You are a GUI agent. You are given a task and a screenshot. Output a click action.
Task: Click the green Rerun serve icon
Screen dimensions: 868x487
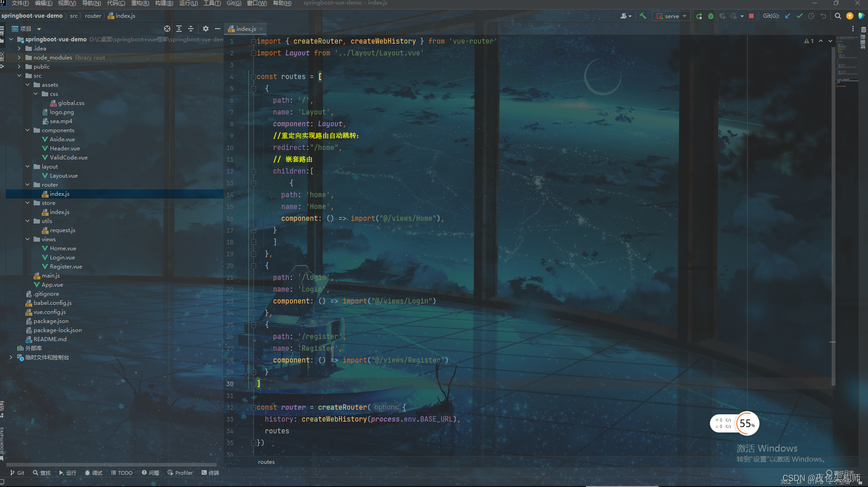tap(699, 16)
